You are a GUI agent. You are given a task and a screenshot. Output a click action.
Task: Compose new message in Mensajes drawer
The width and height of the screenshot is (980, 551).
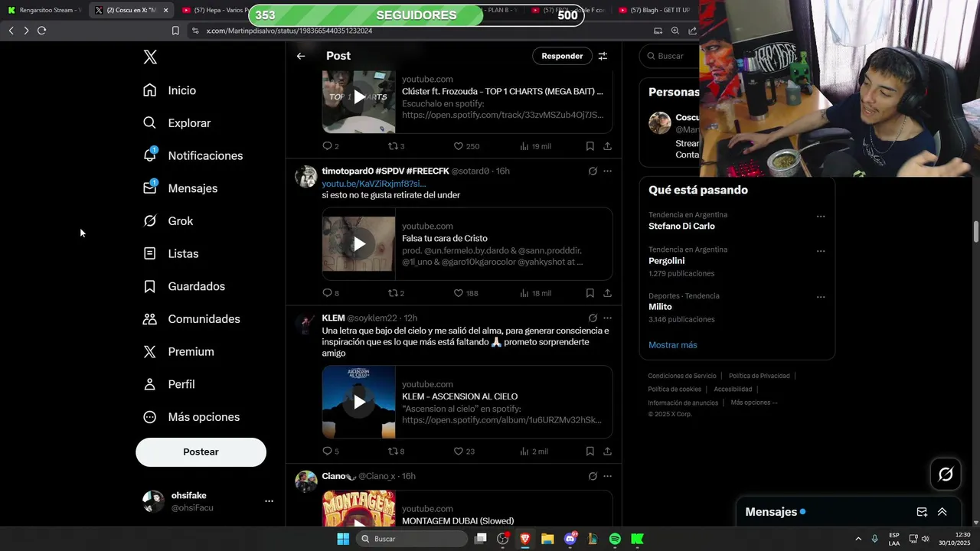coord(922,512)
